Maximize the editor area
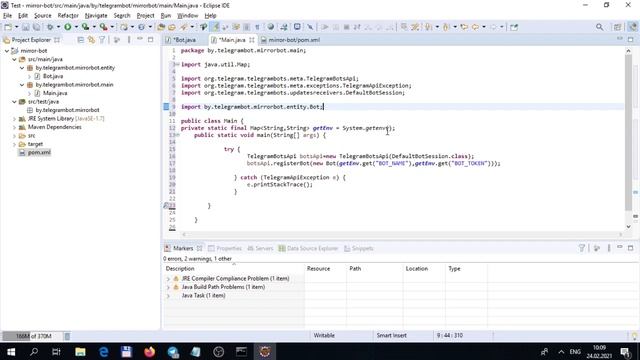640x360 pixels. point(631,39)
